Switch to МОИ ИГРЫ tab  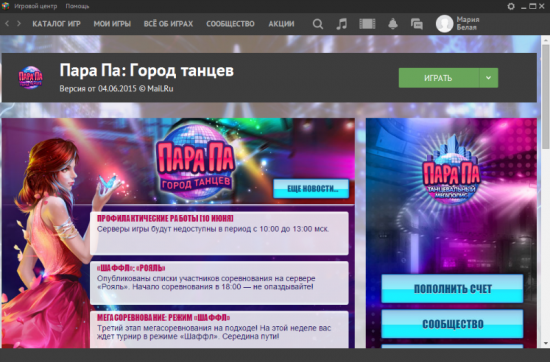(112, 24)
